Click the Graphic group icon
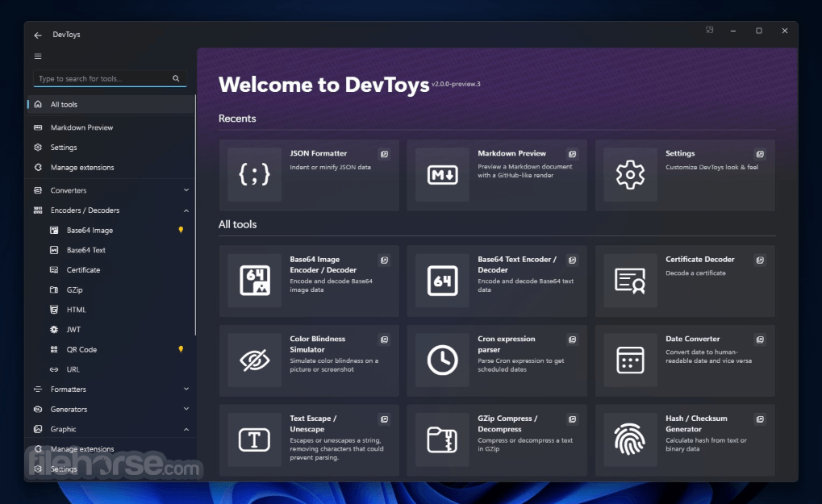822x504 pixels. (38, 429)
